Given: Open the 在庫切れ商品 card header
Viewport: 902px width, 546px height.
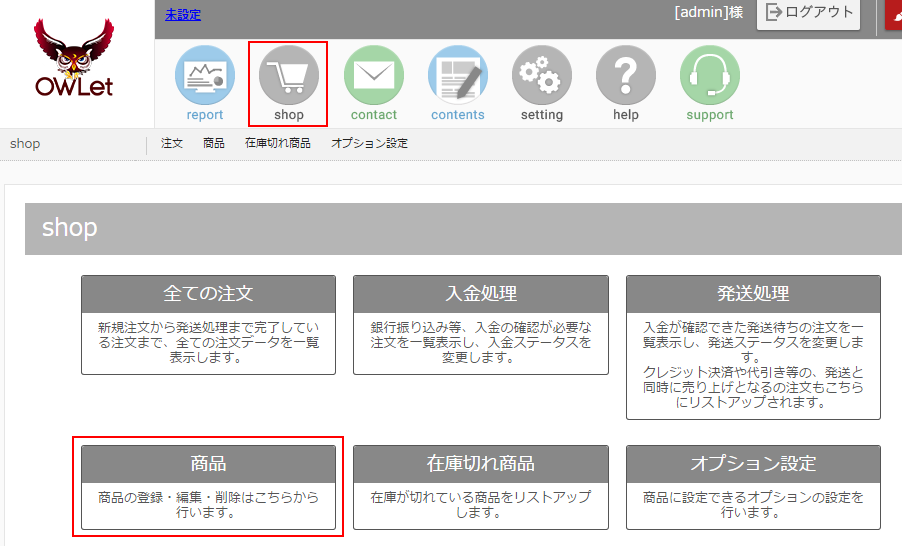Looking at the screenshot, I should click(x=481, y=464).
